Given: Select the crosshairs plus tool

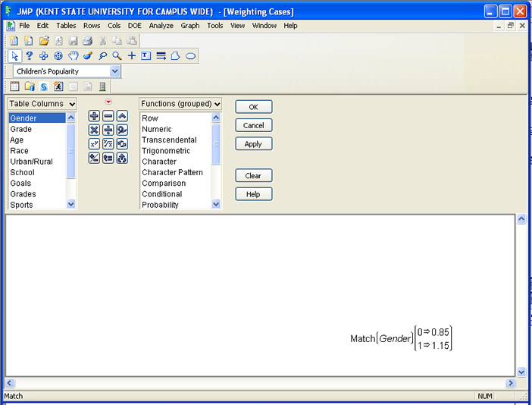Looking at the screenshot, I should tap(132, 55).
